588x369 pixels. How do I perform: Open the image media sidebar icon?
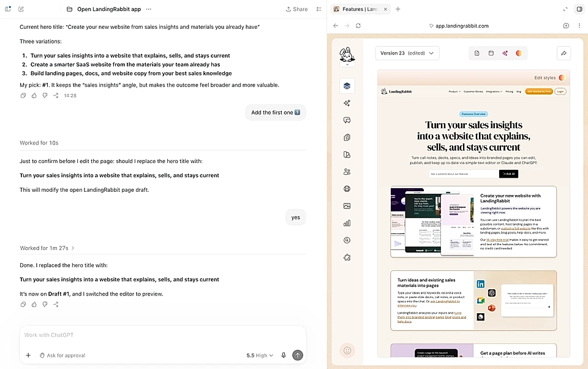coord(347,206)
